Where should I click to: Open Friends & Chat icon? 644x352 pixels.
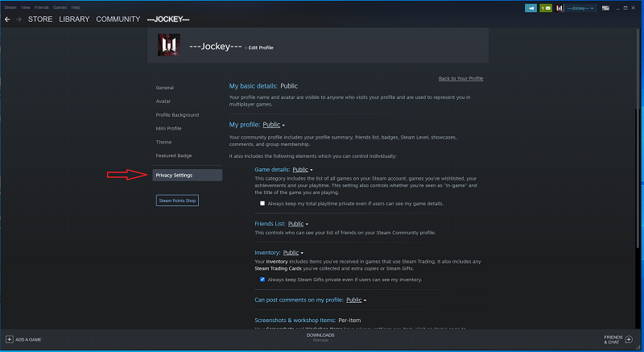(x=629, y=339)
